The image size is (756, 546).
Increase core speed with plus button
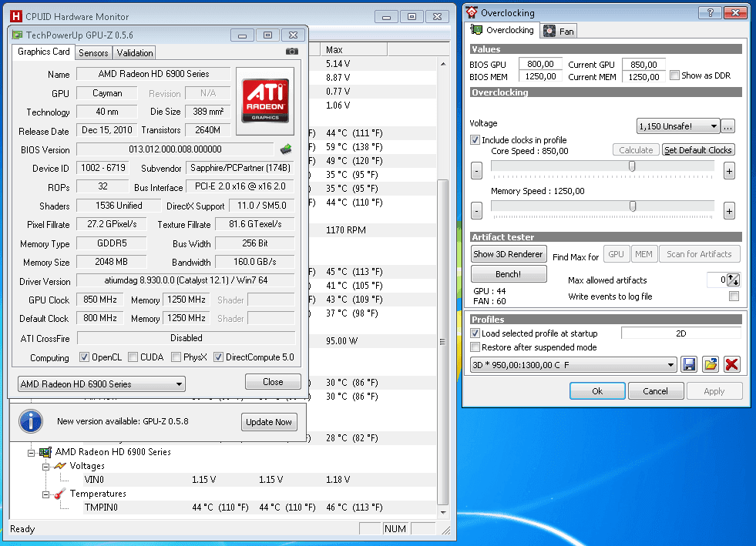(x=730, y=171)
